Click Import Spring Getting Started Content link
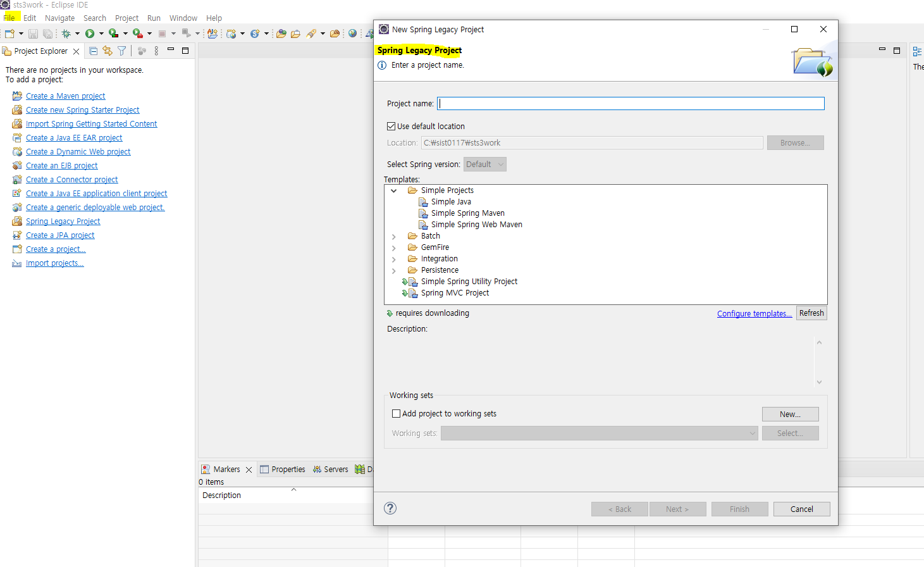 click(x=92, y=124)
